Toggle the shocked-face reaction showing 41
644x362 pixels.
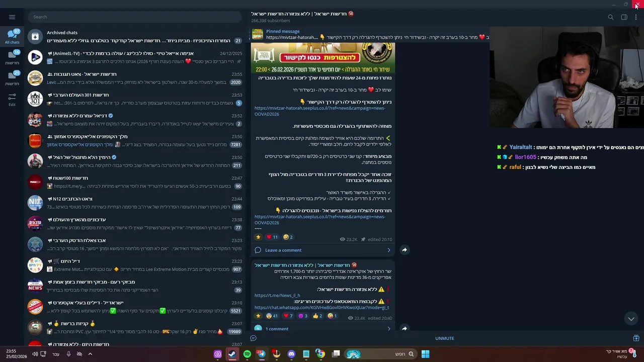272,316
